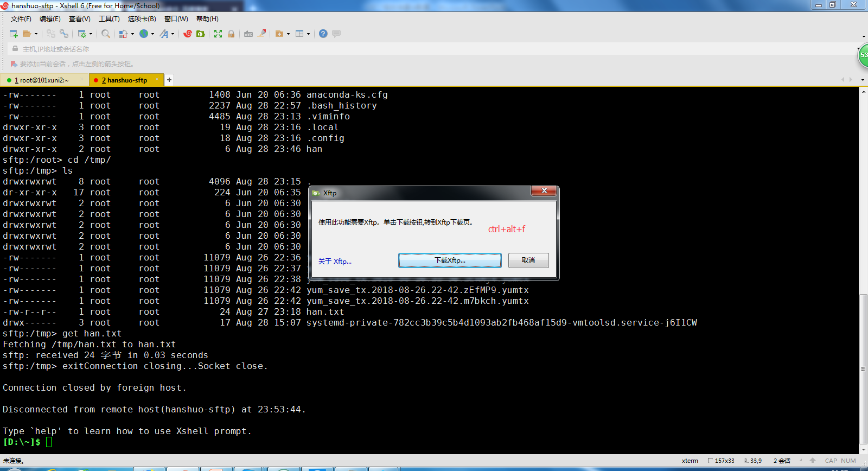
Task: Expand the color scheme dropdown arrow
Action: (132, 34)
